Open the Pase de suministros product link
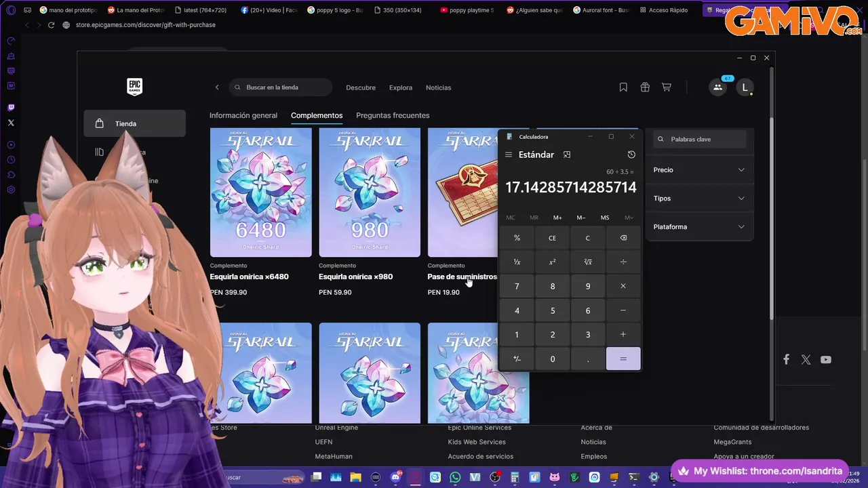The height and width of the screenshot is (488, 868). click(x=462, y=277)
